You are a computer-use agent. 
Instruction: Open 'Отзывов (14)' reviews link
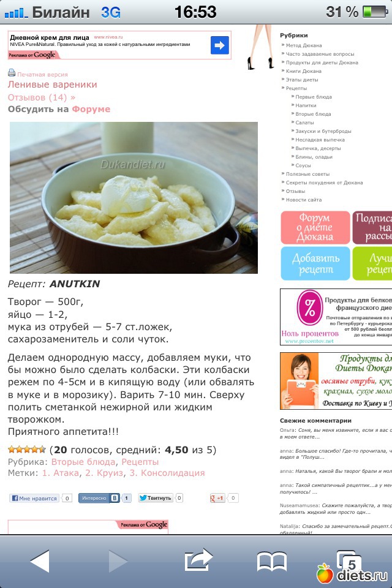coord(42,97)
